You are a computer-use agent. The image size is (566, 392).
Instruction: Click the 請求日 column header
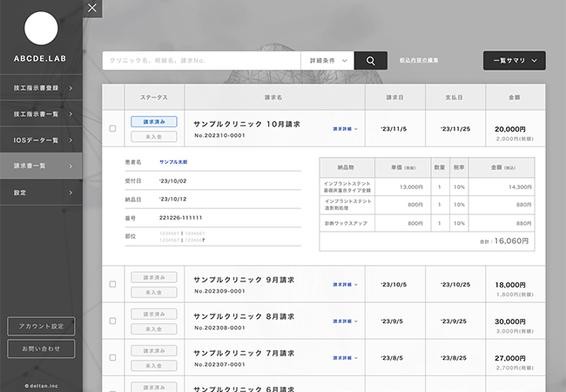point(394,98)
